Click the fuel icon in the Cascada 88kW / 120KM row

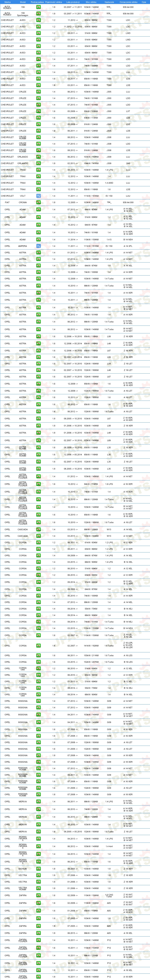38,530
